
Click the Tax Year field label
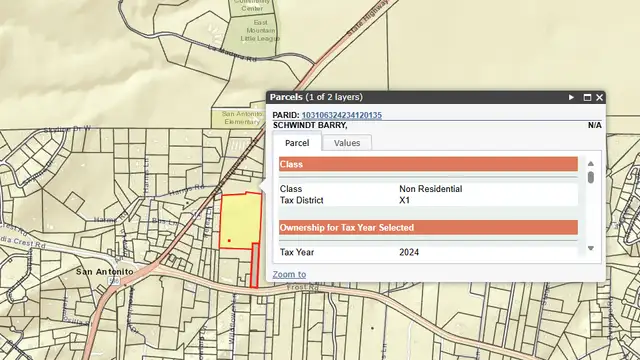297,252
